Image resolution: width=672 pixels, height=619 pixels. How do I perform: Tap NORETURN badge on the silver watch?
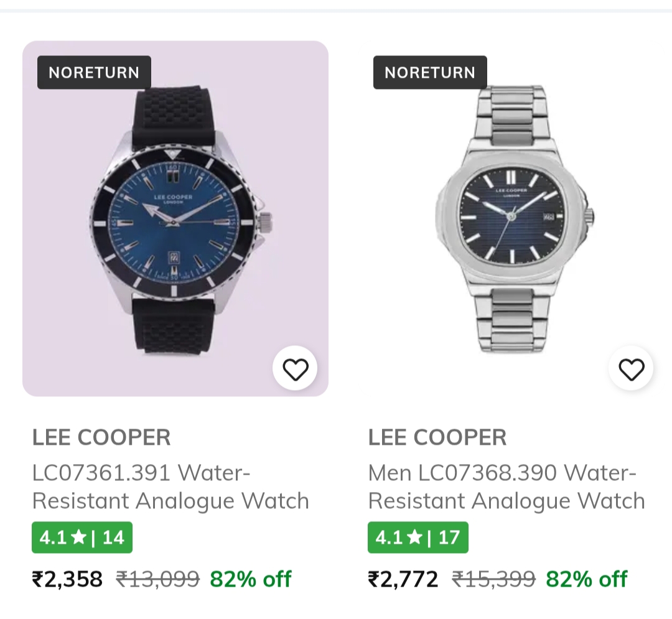(430, 73)
